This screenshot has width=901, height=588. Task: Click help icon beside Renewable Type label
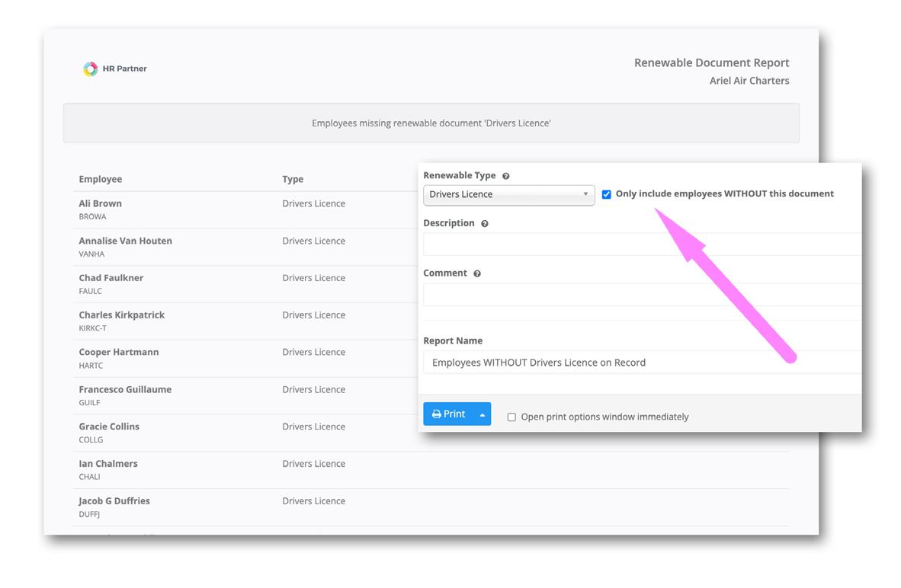tap(505, 176)
